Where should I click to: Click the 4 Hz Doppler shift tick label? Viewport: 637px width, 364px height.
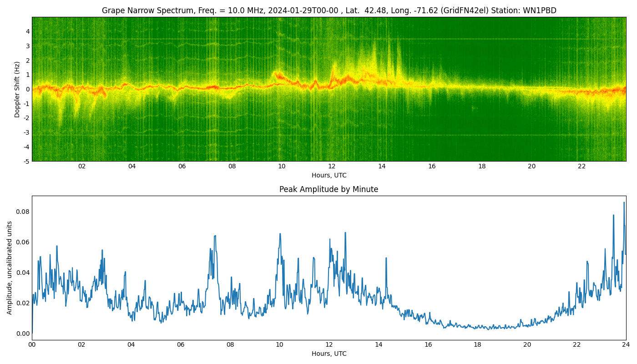[28, 31]
